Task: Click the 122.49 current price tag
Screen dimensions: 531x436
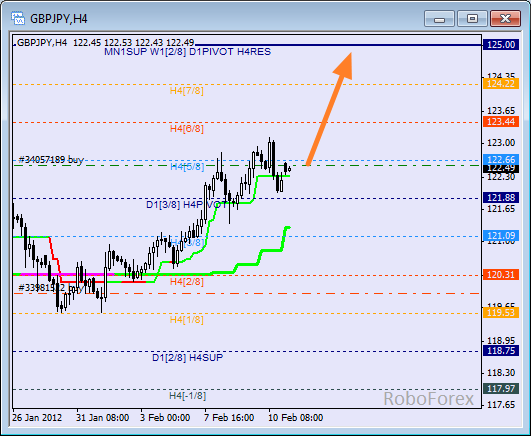Action: click(x=501, y=169)
